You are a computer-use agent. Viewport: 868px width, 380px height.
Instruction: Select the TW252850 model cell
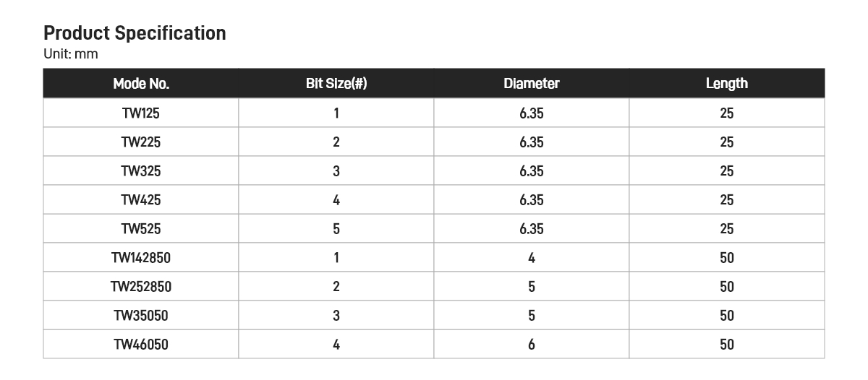click(x=141, y=287)
